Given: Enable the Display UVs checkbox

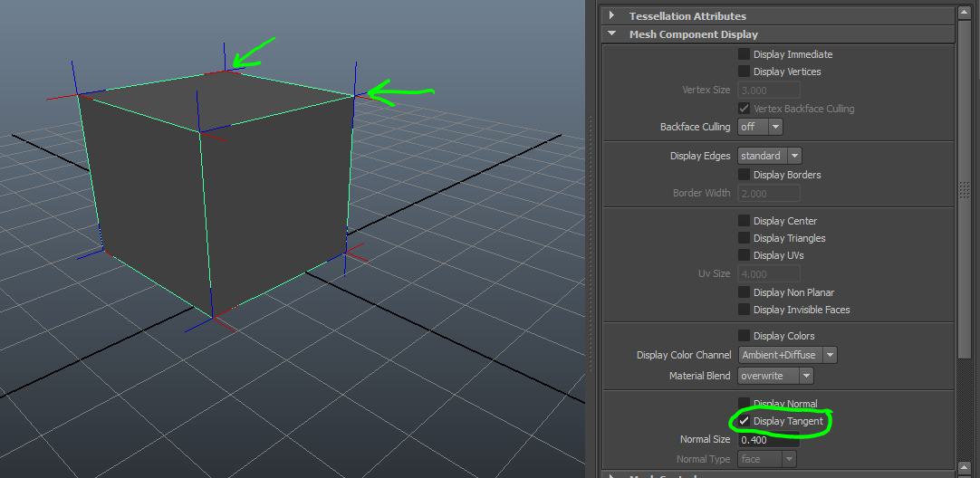Looking at the screenshot, I should [744, 255].
